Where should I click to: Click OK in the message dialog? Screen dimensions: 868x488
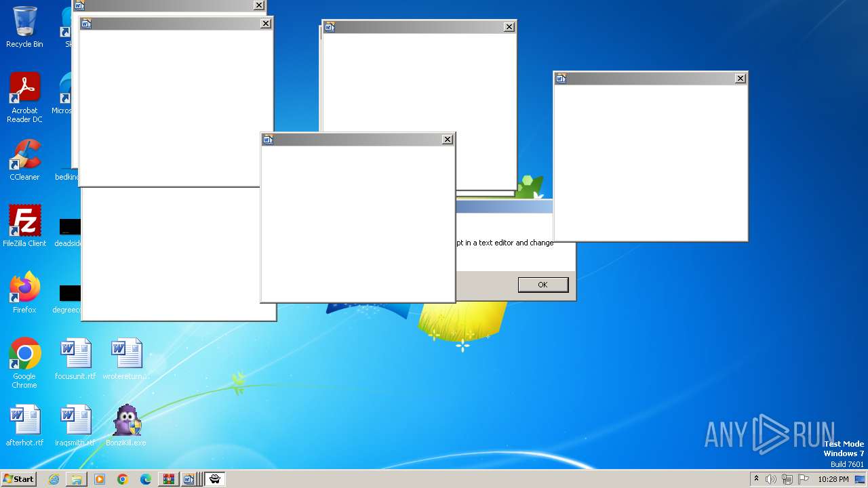tap(543, 285)
